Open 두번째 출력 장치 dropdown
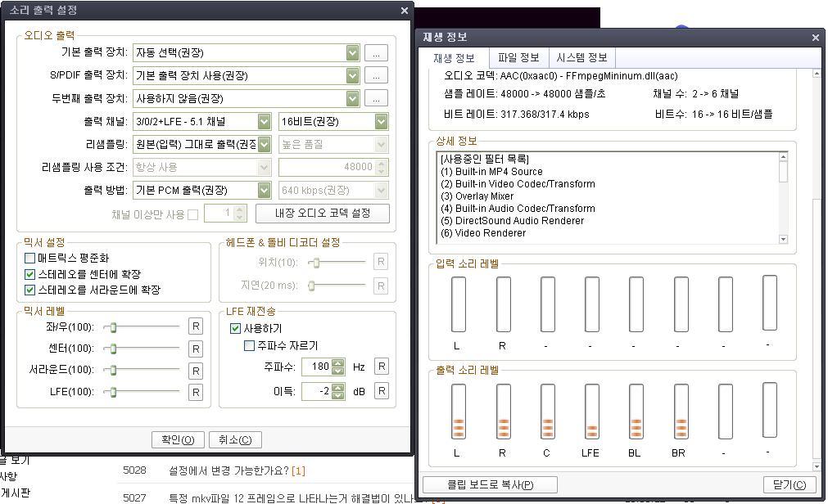The width and height of the screenshot is (828, 504). pyautogui.click(x=353, y=98)
